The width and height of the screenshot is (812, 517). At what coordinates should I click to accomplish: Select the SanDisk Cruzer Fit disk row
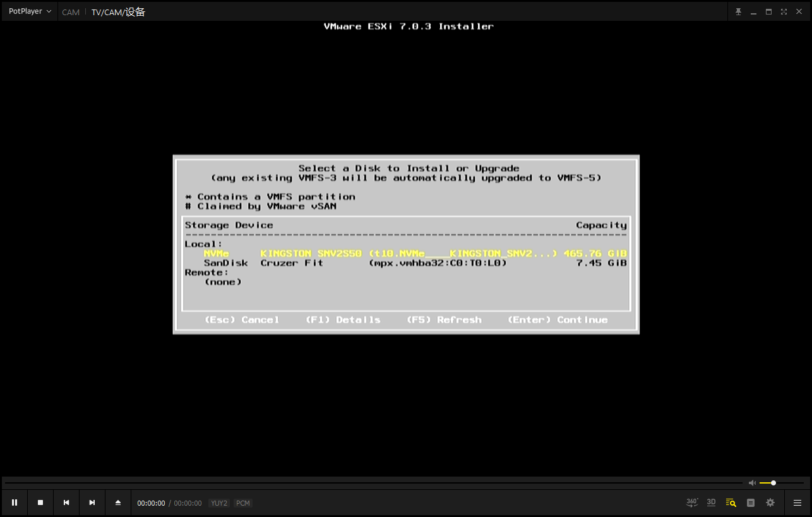click(x=406, y=263)
